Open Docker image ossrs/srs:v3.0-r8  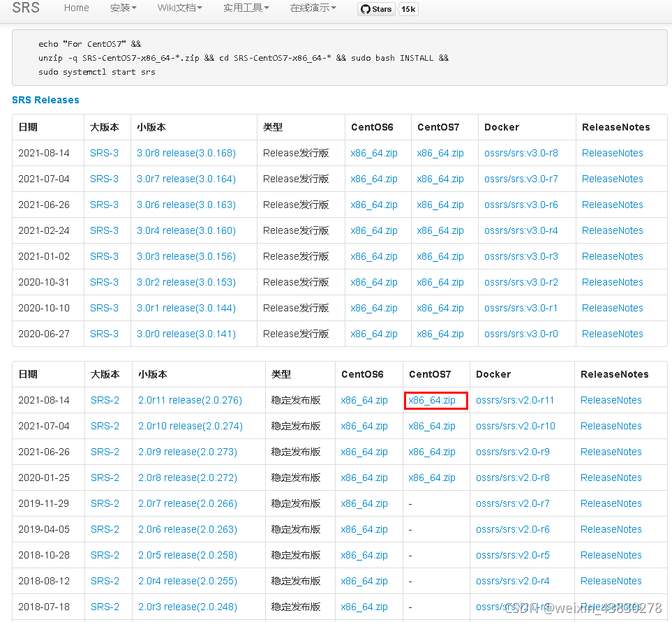click(521, 153)
